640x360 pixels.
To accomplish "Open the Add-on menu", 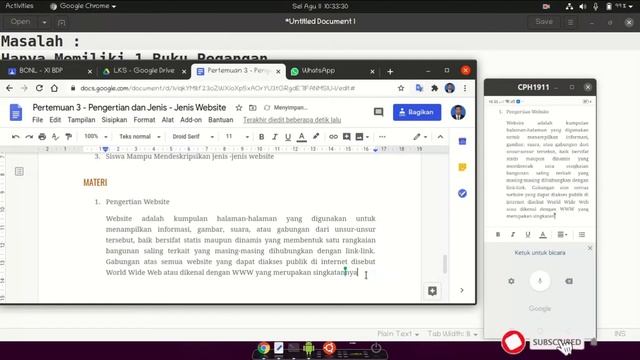I will click(x=191, y=120).
